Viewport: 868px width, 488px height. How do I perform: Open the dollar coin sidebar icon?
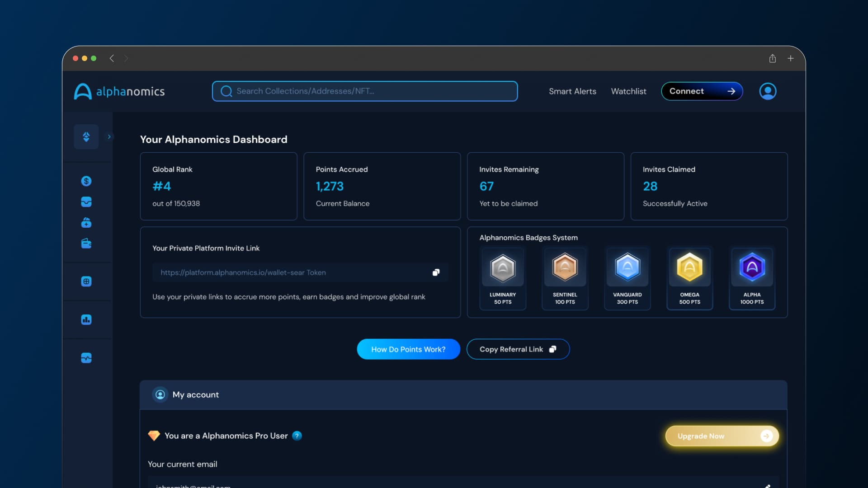(86, 181)
